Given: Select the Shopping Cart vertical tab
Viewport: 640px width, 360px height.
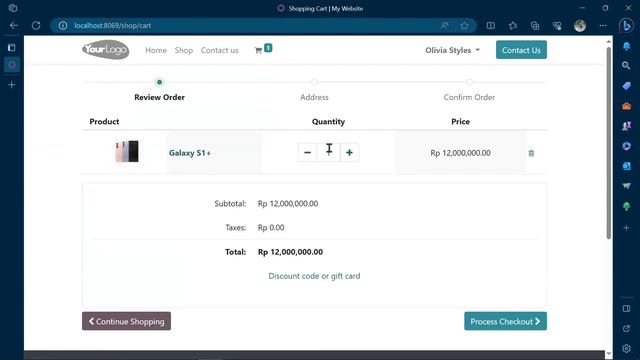Looking at the screenshot, I should (11, 64).
